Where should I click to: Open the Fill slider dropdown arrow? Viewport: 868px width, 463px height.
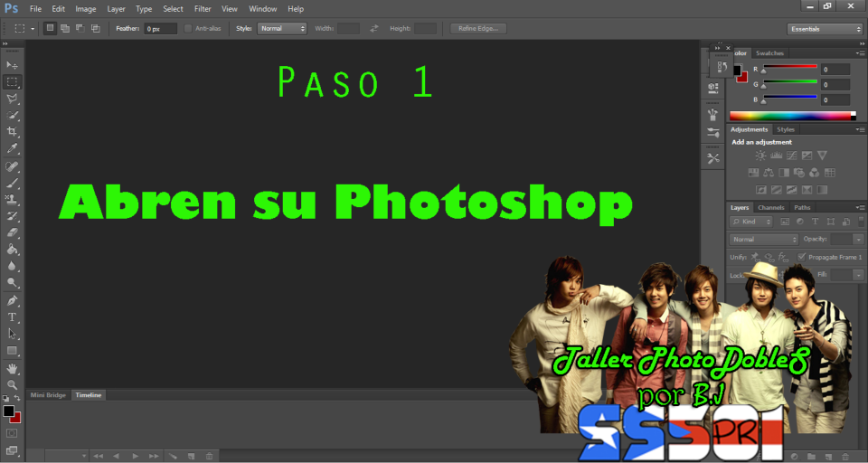coord(858,275)
